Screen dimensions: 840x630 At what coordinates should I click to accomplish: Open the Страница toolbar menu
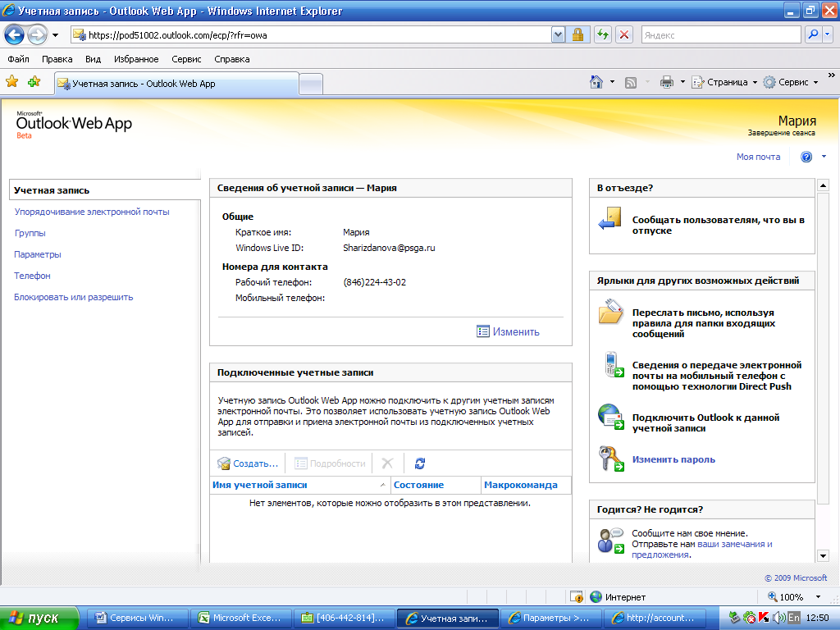pyautogui.click(x=724, y=82)
